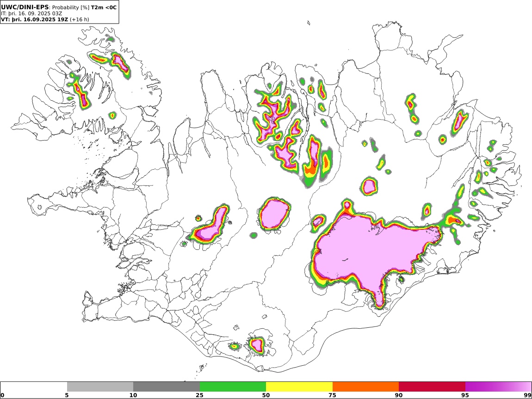Click the '10' legend tick label
This screenshot has height=399, width=532.
[133, 395]
